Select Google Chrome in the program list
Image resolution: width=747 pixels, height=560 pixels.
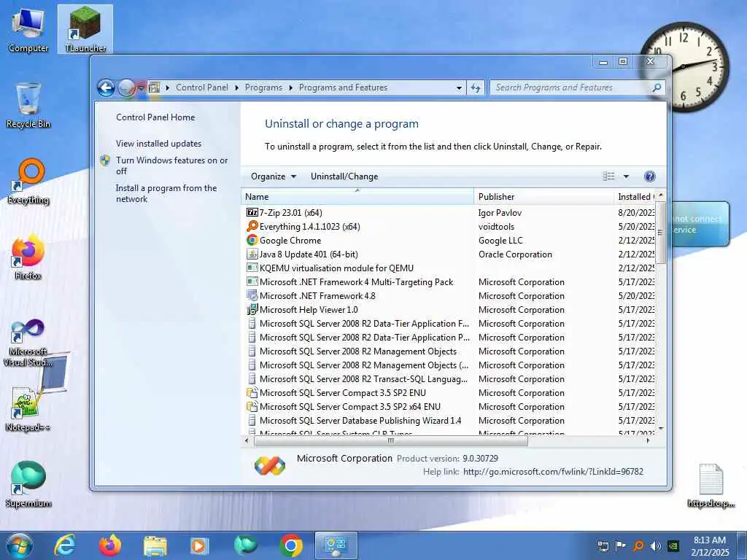tap(290, 241)
